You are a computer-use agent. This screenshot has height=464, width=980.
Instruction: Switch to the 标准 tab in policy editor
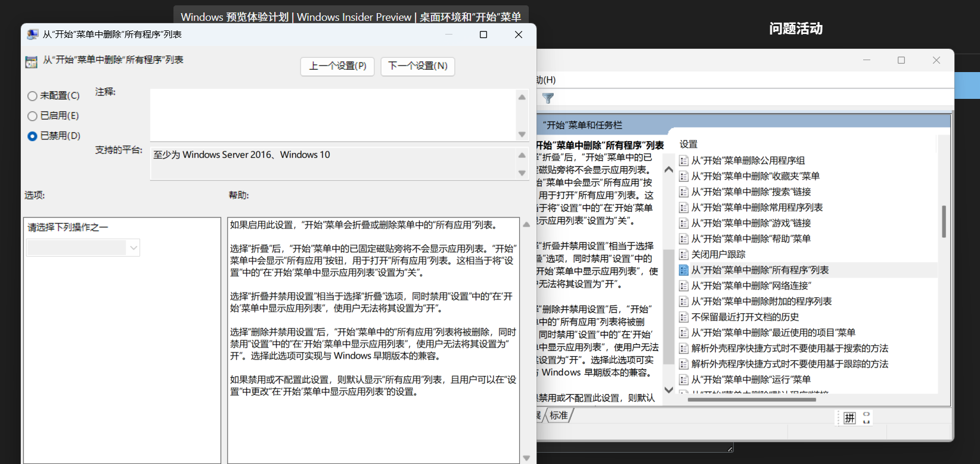559,415
